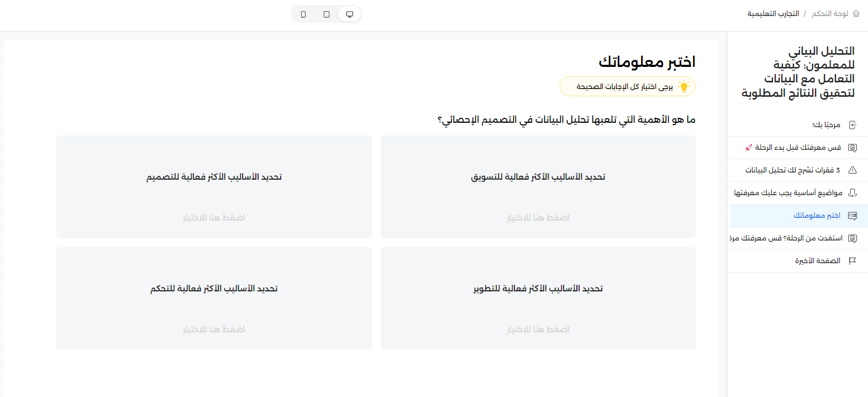Click the lightbulb icon in the hint badge

pyautogui.click(x=684, y=87)
